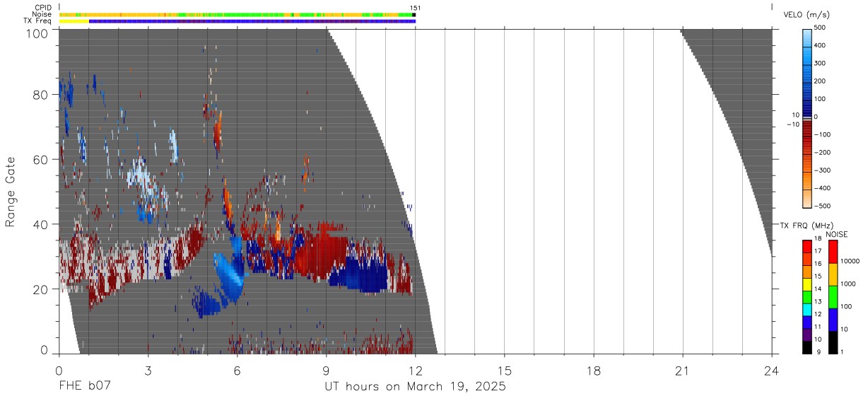Click the 'VELO (m/s)' legend title
The image size is (868, 401).
point(807,14)
